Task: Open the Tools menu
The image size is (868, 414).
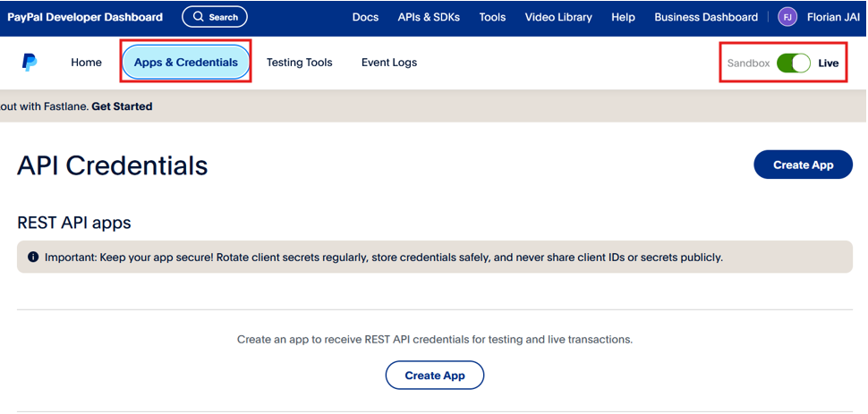Action: (492, 17)
